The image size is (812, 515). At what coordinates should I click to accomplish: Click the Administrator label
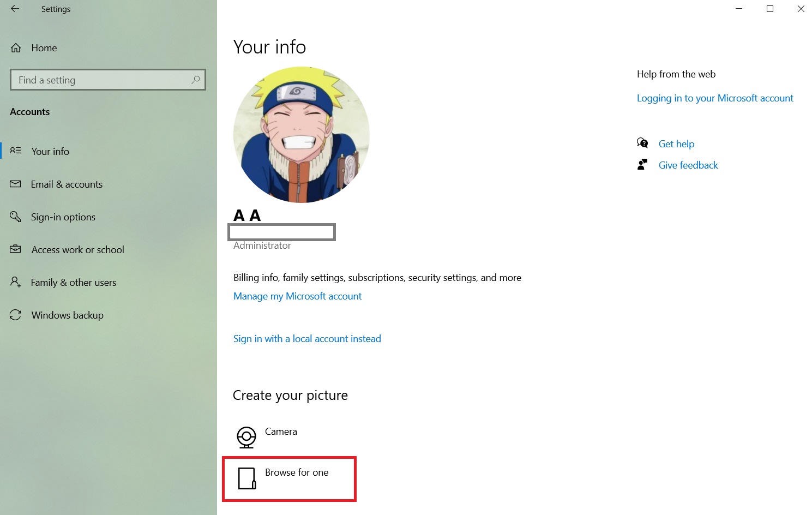[262, 245]
